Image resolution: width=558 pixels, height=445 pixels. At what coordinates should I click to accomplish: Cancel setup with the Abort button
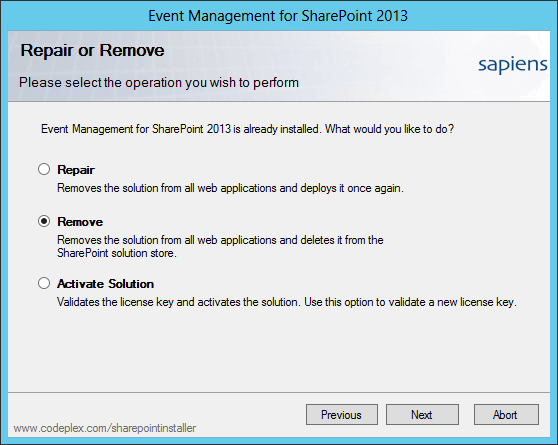pos(506,414)
